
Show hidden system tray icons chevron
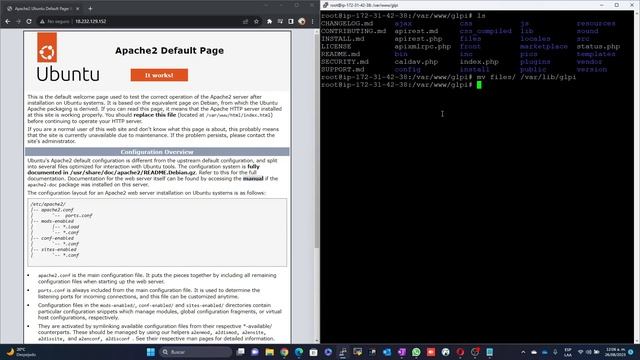coord(523,352)
